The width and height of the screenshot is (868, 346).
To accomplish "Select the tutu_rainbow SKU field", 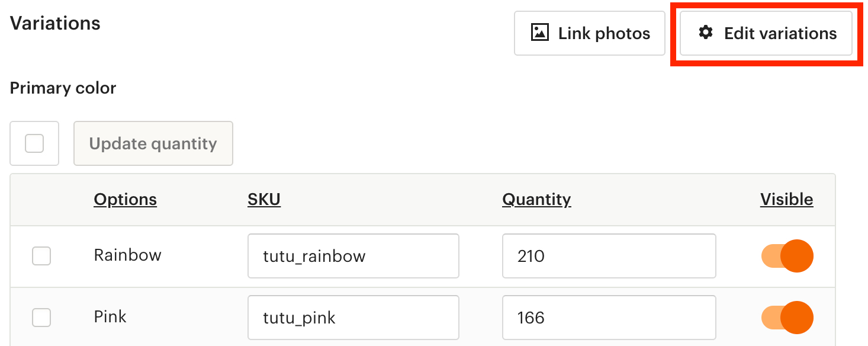I will [x=353, y=255].
